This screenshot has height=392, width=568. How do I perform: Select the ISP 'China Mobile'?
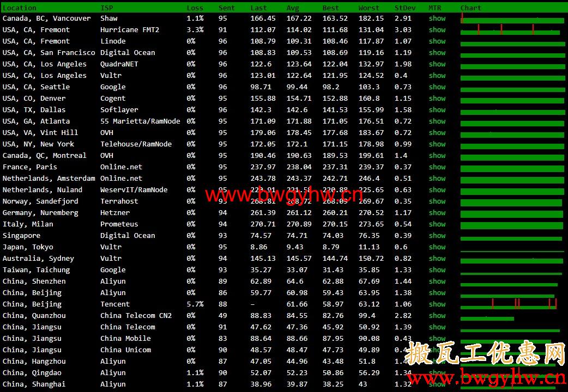coord(125,338)
